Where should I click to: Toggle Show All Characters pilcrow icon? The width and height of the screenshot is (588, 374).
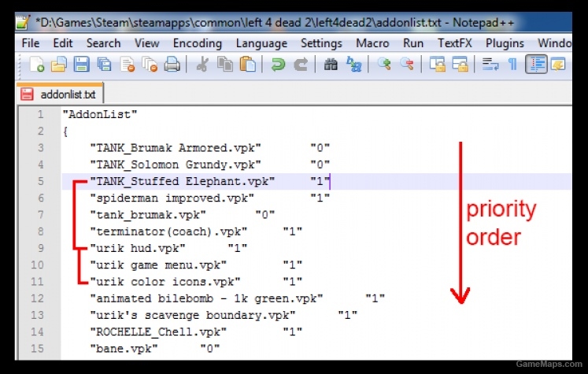pyautogui.click(x=512, y=64)
